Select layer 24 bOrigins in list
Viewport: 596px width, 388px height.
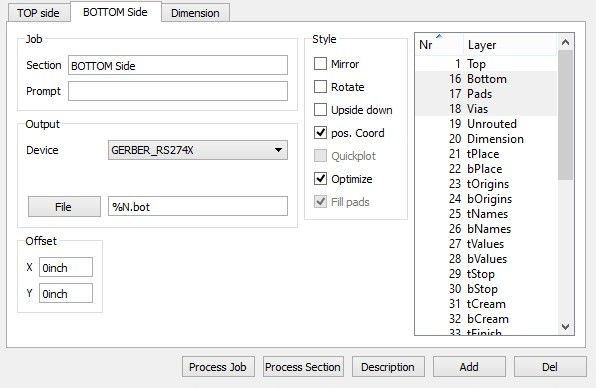(487, 199)
